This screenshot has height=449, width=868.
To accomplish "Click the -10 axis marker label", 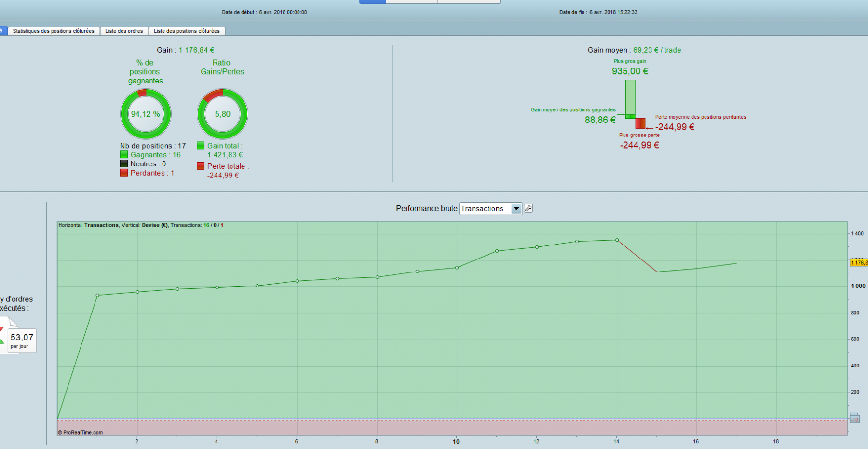I will [854, 419].
